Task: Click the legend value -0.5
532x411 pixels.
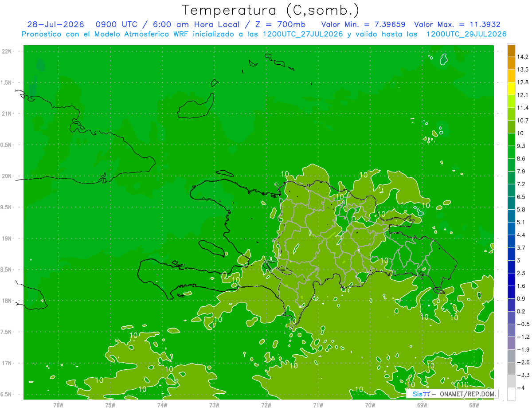Action: (x=523, y=324)
